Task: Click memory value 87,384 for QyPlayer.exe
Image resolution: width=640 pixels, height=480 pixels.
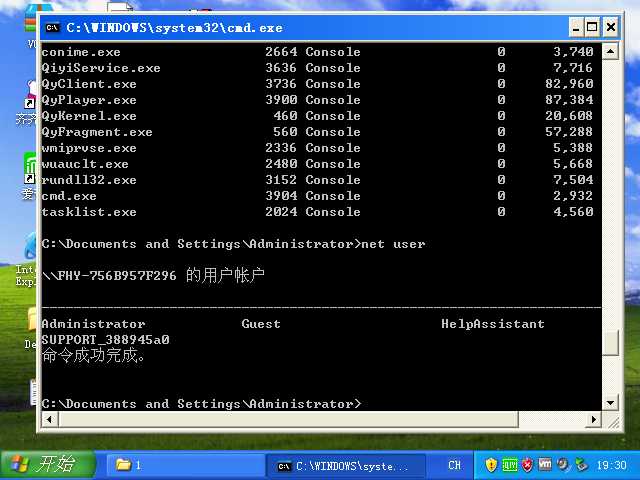Action: click(x=569, y=100)
